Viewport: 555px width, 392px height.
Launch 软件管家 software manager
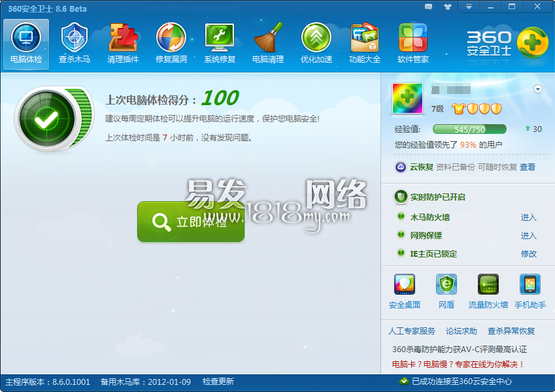coord(413,44)
